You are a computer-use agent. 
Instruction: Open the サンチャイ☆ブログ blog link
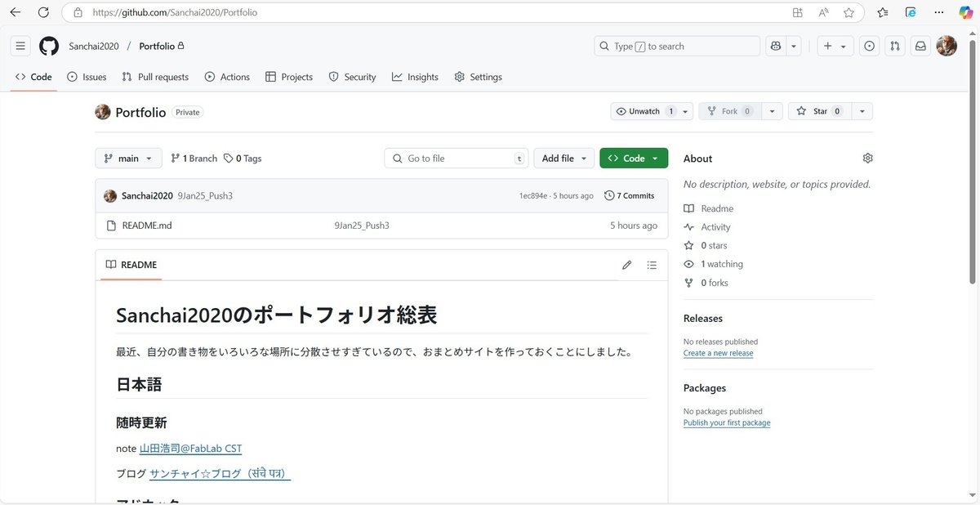(220, 473)
